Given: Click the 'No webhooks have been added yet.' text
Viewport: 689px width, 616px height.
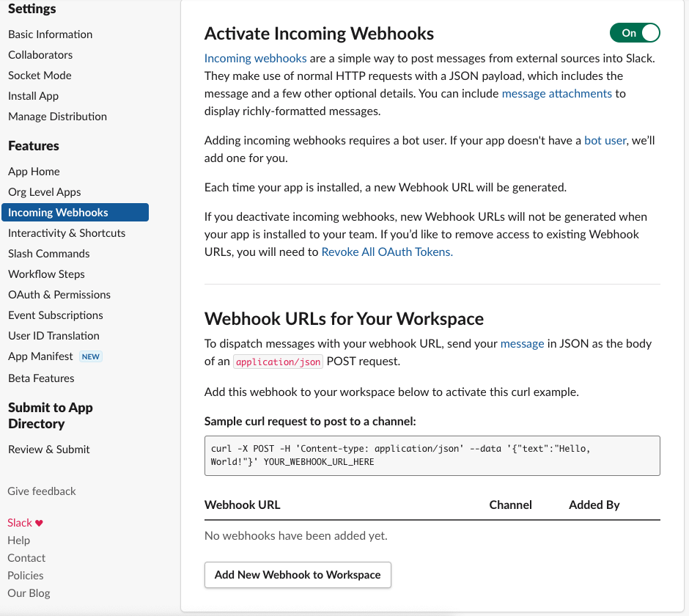Looking at the screenshot, I should (x=295, y=536).
